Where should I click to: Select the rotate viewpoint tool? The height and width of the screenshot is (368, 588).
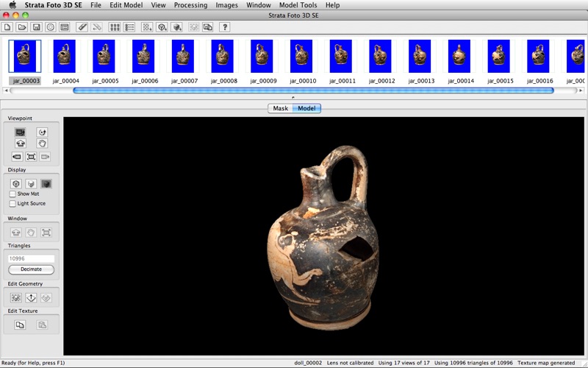click(42, 132)
